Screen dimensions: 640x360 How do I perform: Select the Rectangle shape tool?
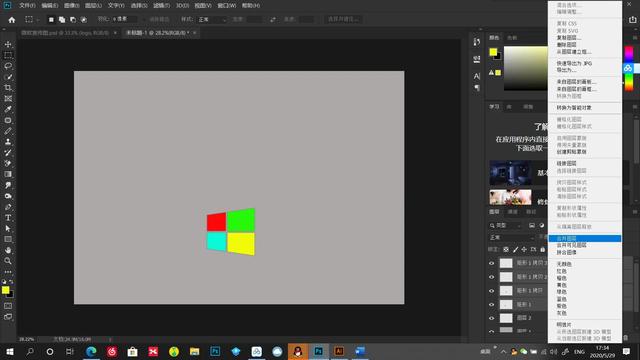tap(8, 239)
